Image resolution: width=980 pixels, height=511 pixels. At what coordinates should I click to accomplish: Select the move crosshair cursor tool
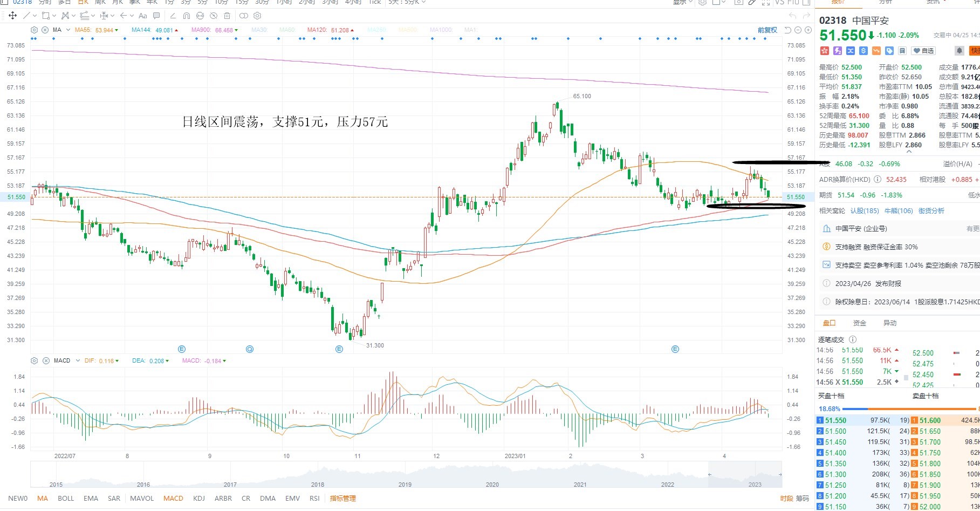coord(12,16)
